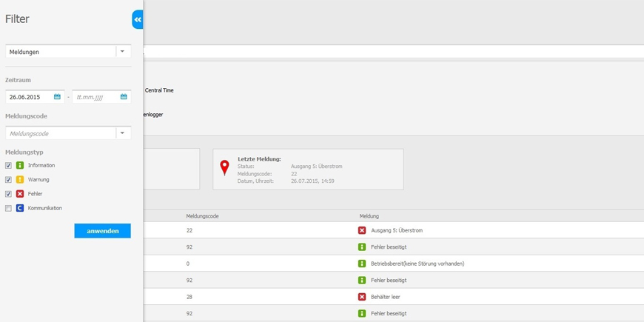
Task: Click 'Betriebsbereit(keine Störung vorhanden)' message
Action: coord(417,264)
